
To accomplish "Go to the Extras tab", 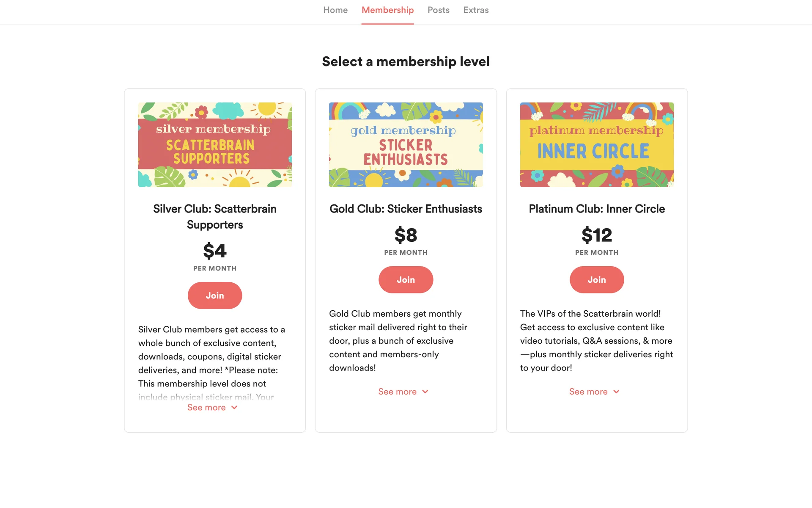I will click(x=476, y=10).
